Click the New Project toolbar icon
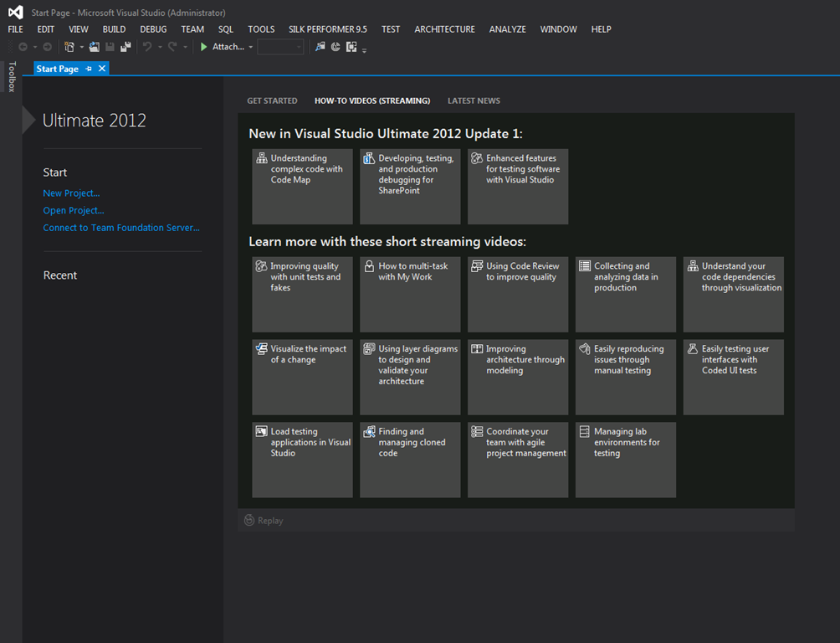840x643 pixels. (x=69, y=47)
